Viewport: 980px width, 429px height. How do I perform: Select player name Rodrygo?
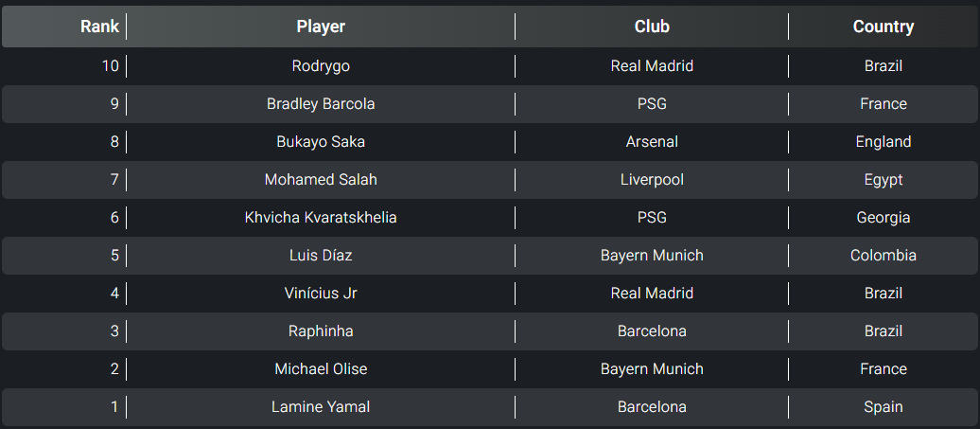pos(321,66)
